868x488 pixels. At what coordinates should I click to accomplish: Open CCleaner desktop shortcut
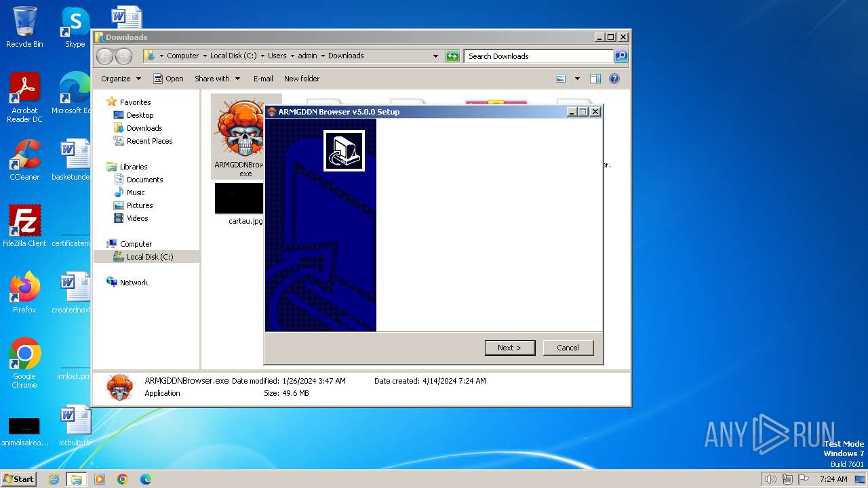click(24, 160)
